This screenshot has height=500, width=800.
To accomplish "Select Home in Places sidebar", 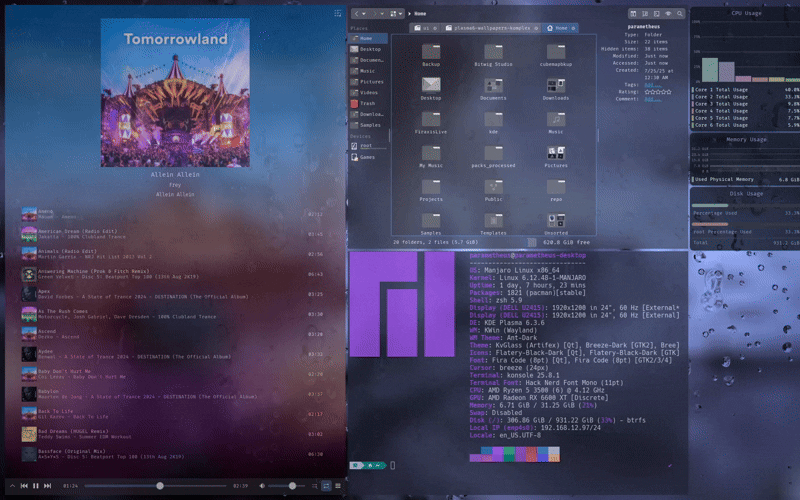I will coord(368,38).
